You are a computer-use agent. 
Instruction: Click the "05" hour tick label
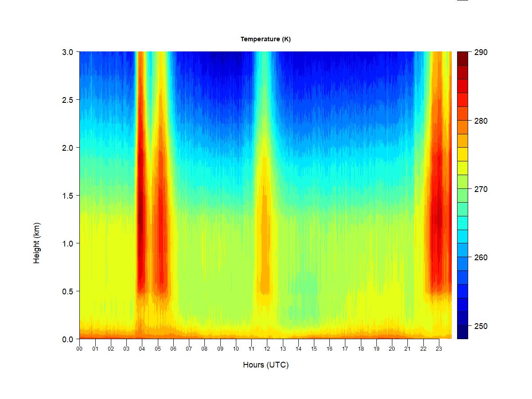click(158, 349)
